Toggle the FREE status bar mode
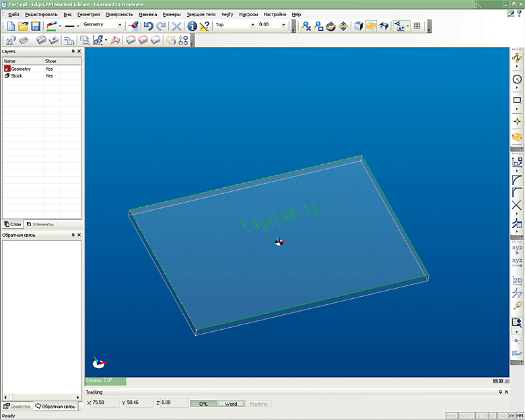525x420 pixels. click(452, 416)
